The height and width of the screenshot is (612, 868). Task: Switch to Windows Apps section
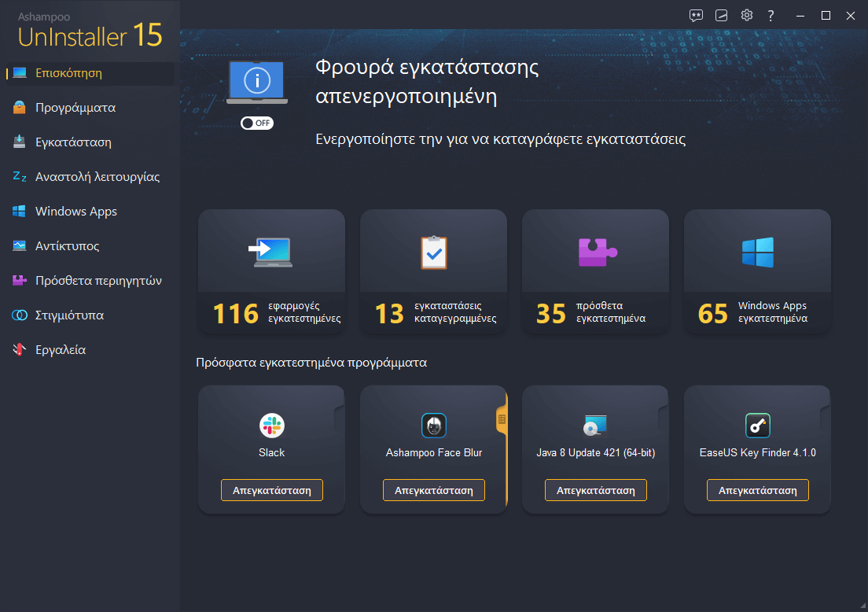click(75, 212)
